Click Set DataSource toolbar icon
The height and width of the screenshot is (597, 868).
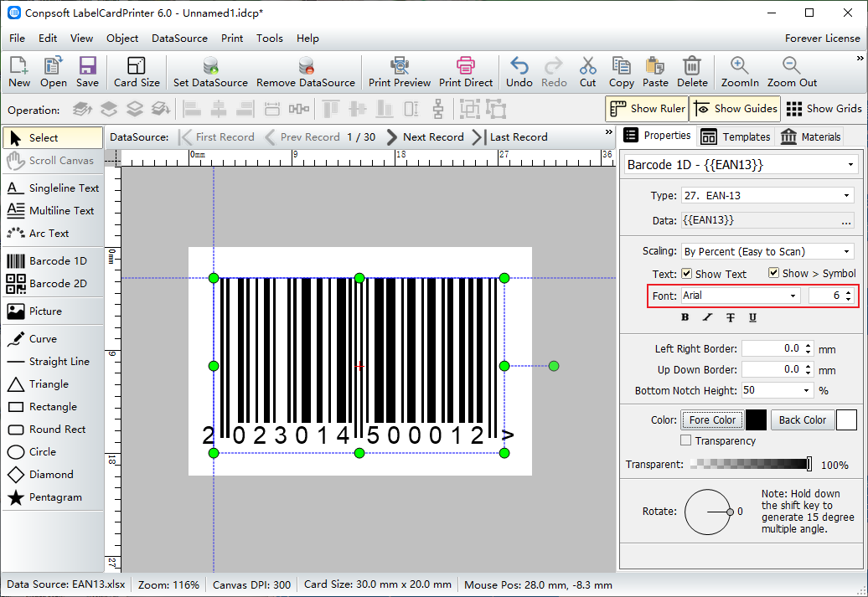click(210, 72)
